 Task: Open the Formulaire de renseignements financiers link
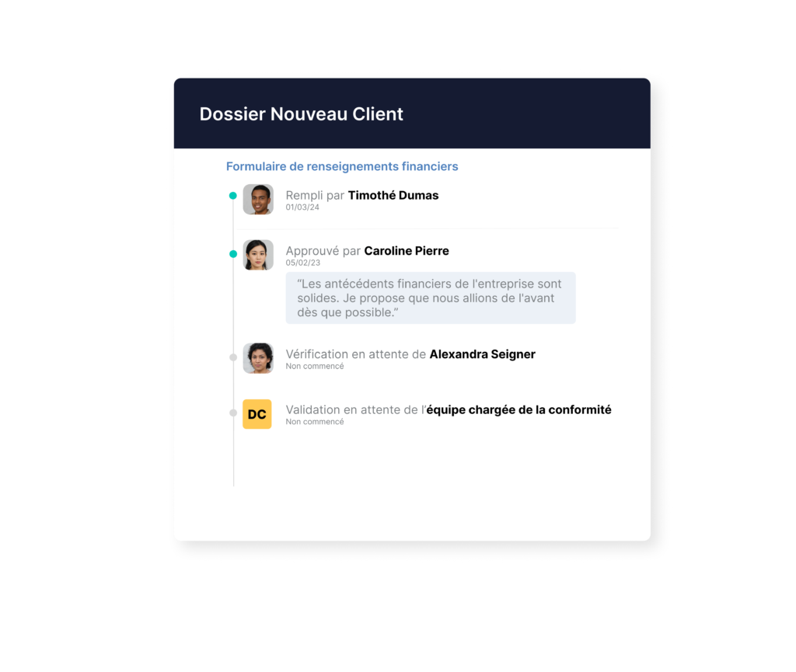[x=342, y=166]
